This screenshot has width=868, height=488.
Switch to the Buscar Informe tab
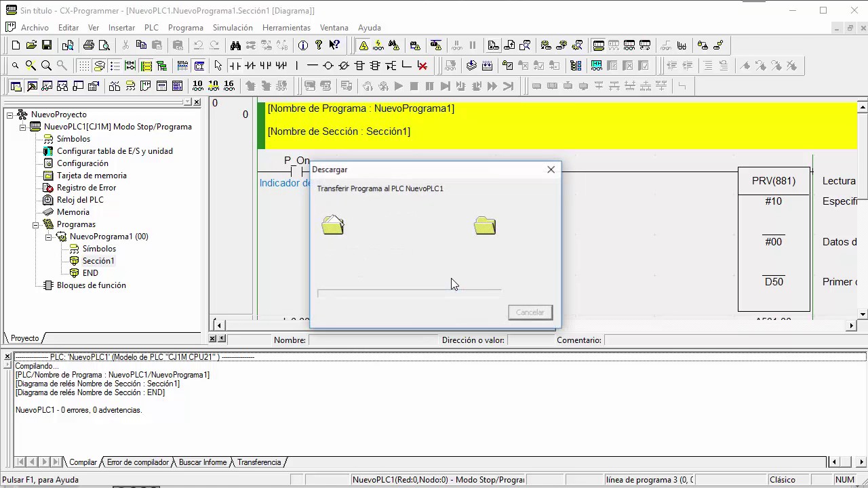[x=203, y=462]
